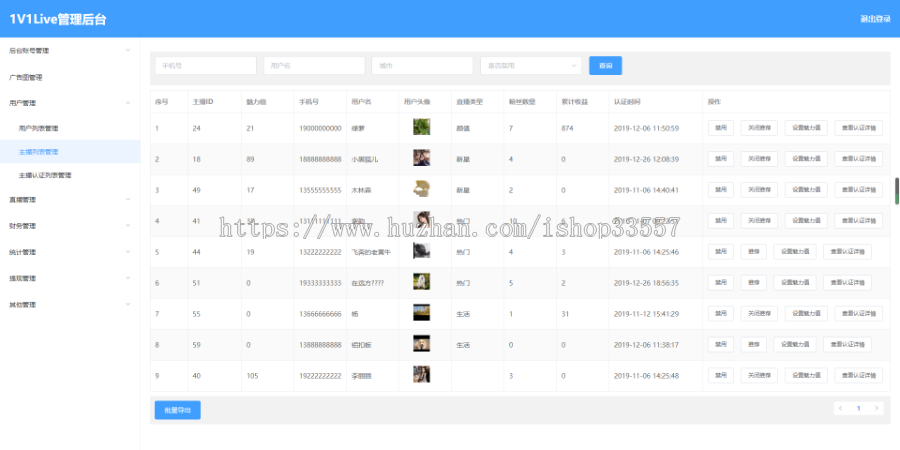Click 退出登录 in the header
900x450 pixels.
(x=875, y=19)
